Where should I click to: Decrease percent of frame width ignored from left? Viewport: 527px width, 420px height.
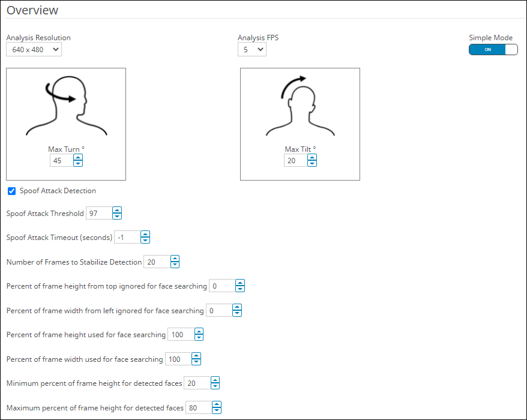237,313
